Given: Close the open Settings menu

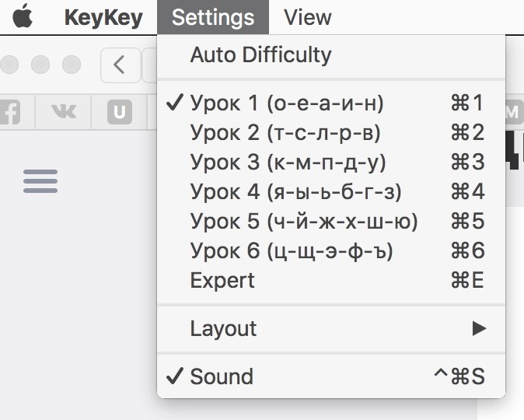Looking at the screenshot, I should pyautogui.click(x=213, y=17).
